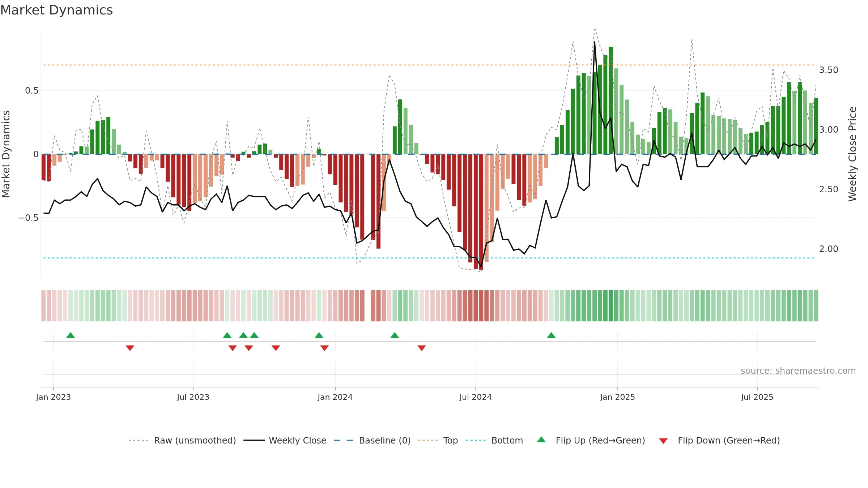Toggle the Top legend entry

(x=438, y=440)
